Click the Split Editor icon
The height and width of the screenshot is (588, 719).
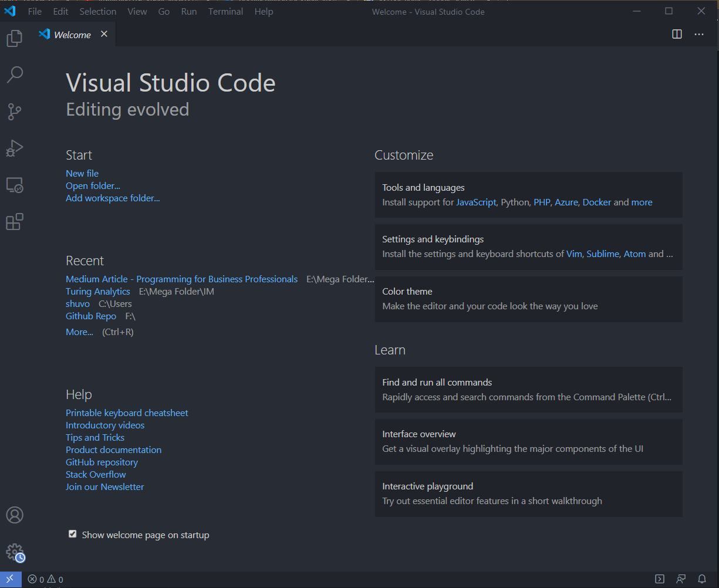(x=677, y=34)
